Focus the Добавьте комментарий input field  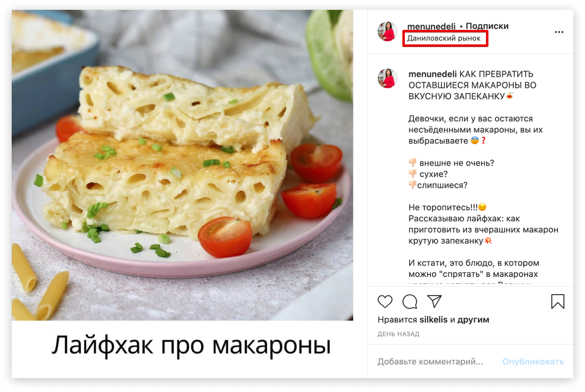[x=430, y=362]
